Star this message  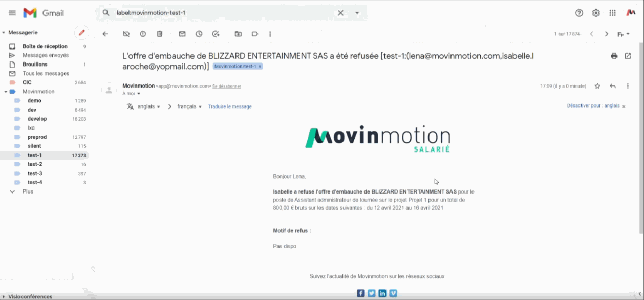point(597,86)
